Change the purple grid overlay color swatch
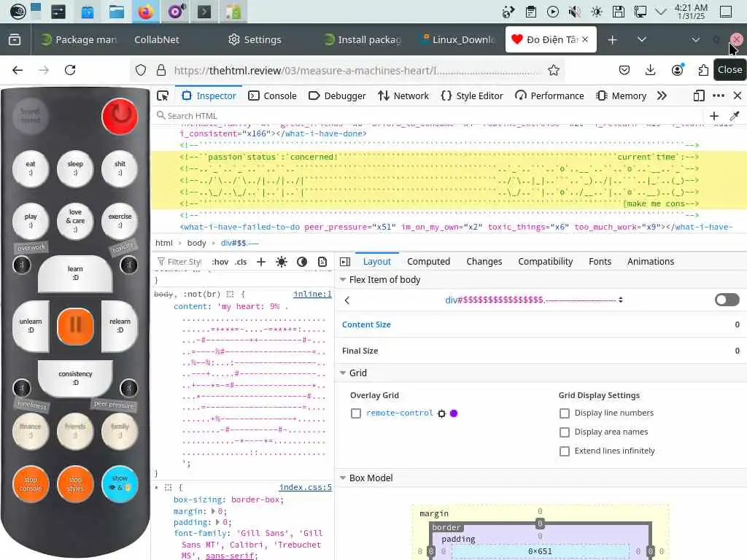 454,413
